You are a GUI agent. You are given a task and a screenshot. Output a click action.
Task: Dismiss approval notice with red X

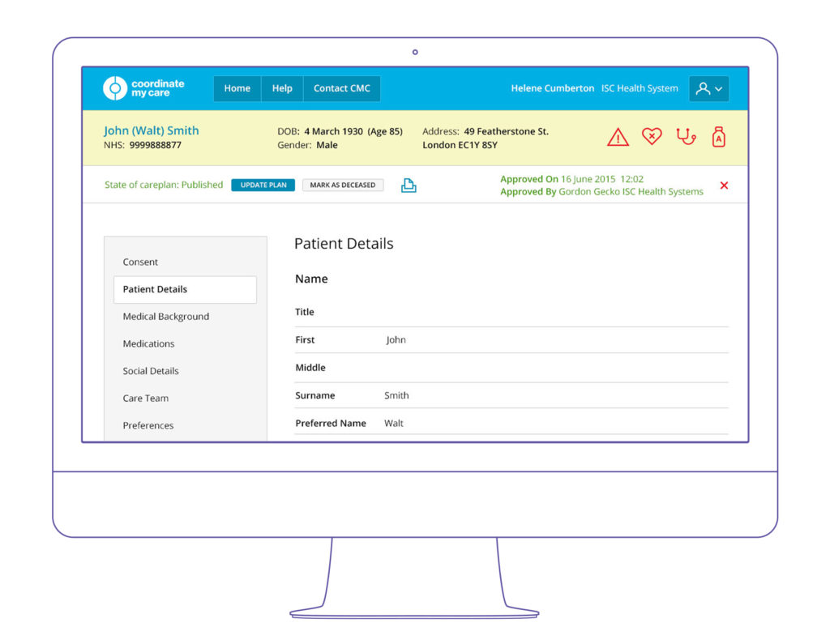coord(724,186)
